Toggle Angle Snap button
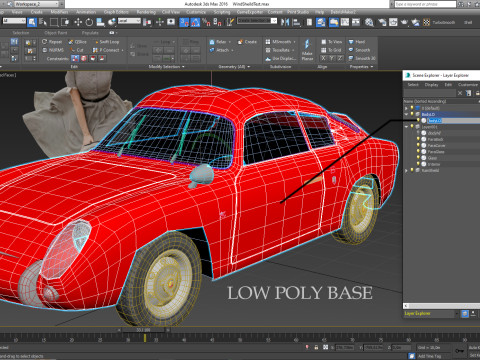The width and height of the screenshot is (480, 360). click(x=195, y=22)
